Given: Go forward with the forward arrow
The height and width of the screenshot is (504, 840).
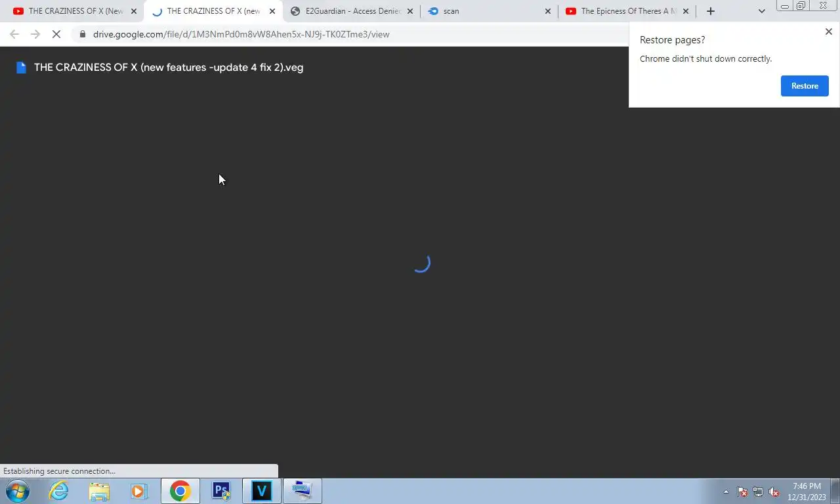Looking at the screenshot, I should pyautogui.click(x=35, y=34).
